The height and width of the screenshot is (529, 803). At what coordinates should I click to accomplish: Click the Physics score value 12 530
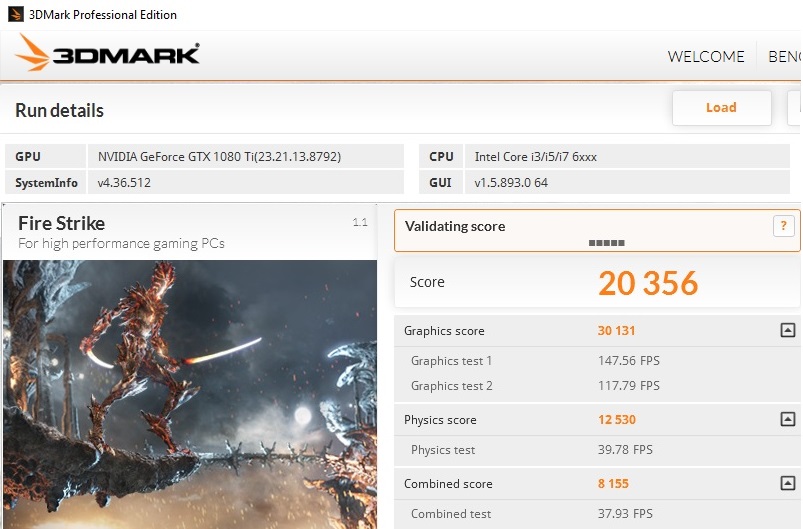tap(617, 420)
